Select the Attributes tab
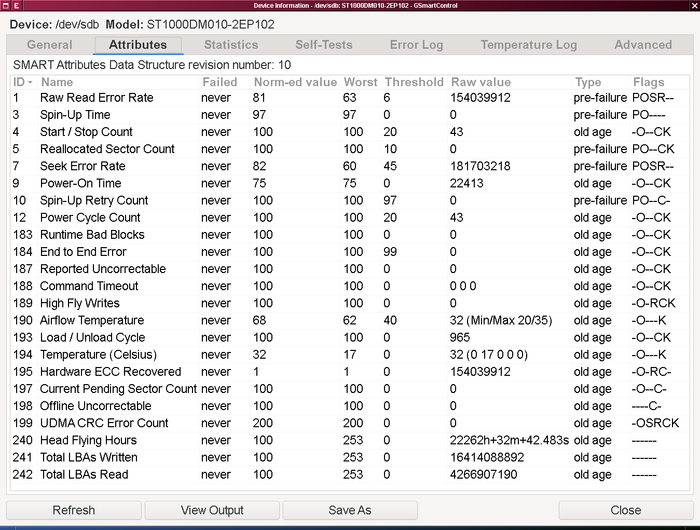This screenshot has height=530, width=700. pos(137,45)
